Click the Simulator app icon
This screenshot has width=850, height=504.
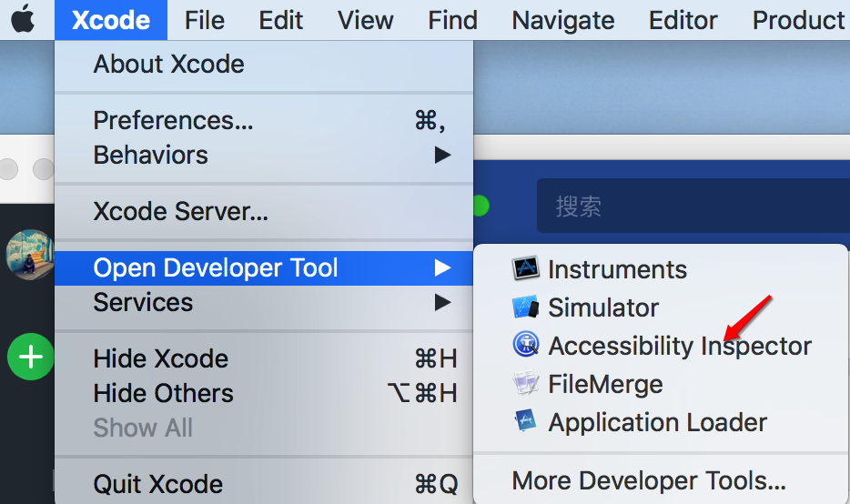[525, 307]
